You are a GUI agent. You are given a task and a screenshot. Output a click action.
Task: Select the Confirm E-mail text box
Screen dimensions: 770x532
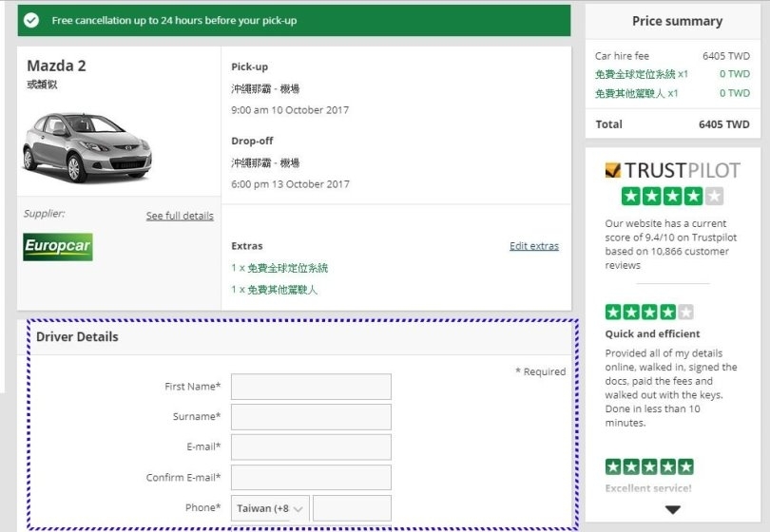[311, 478]
